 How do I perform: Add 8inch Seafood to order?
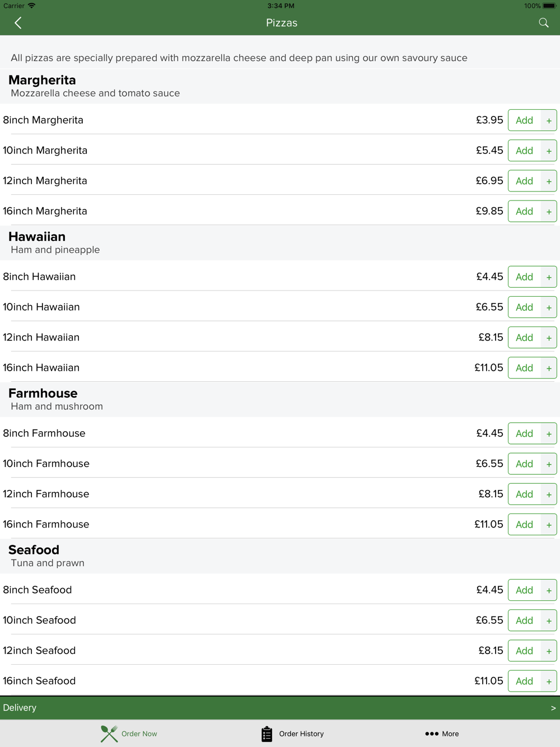(x=525, y=590)
